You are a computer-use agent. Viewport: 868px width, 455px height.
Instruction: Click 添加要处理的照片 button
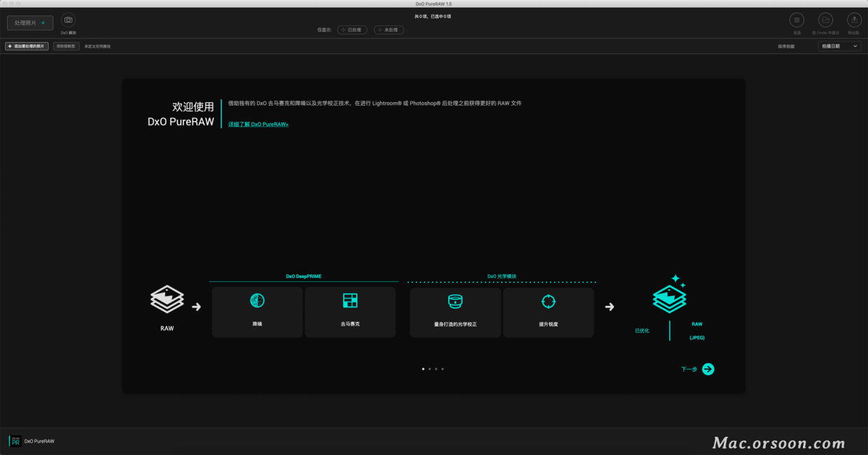pyautogui.click(x=27, y=46)
